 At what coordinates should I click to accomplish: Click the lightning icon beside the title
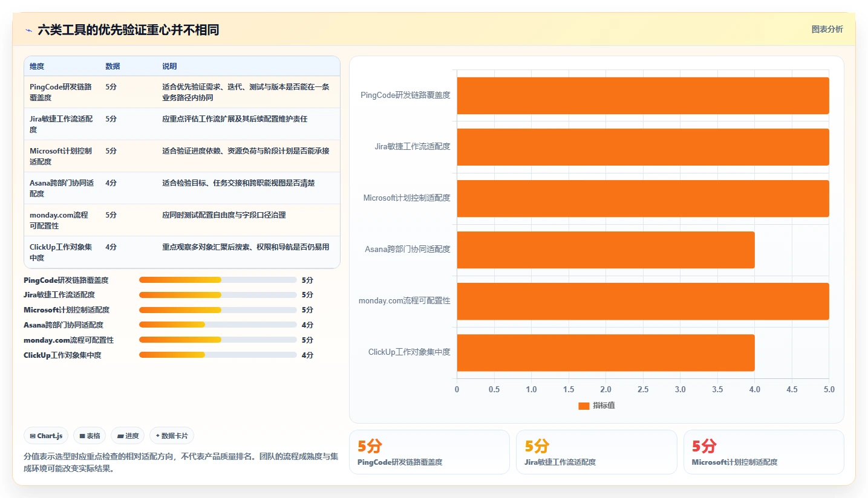[29, 30]
